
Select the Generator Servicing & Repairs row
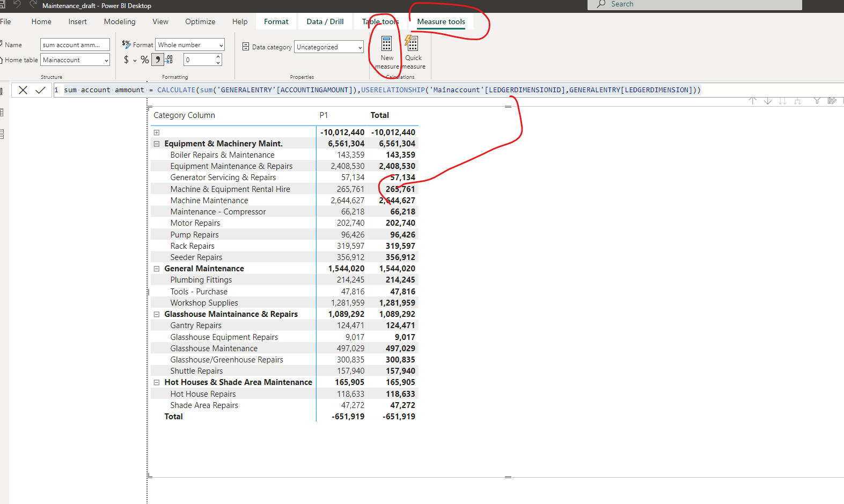coord(223,177)
